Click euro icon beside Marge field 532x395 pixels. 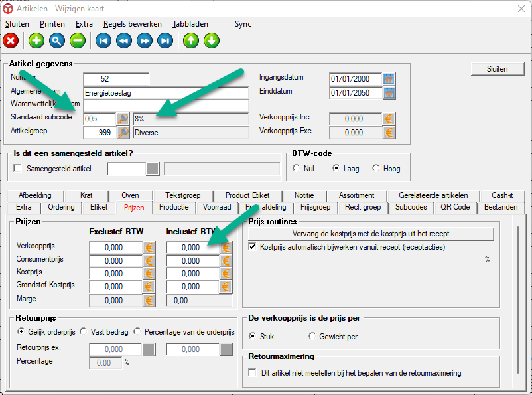149,301
